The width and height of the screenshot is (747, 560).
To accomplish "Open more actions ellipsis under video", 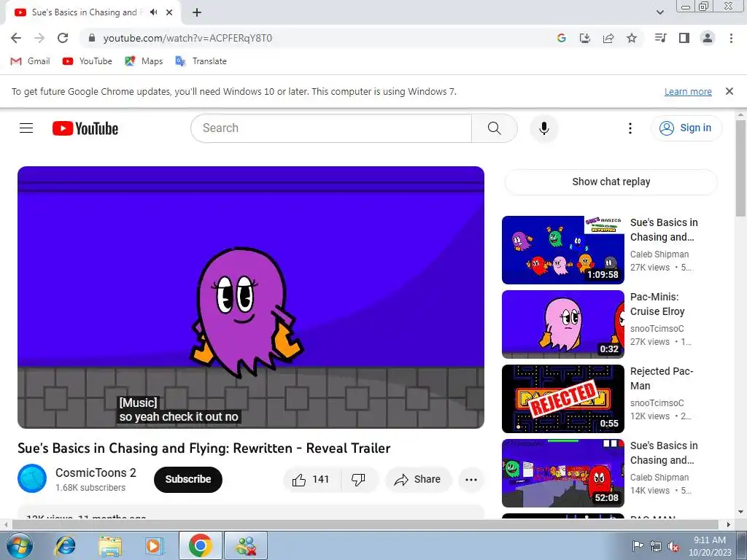I will [471, 480].
